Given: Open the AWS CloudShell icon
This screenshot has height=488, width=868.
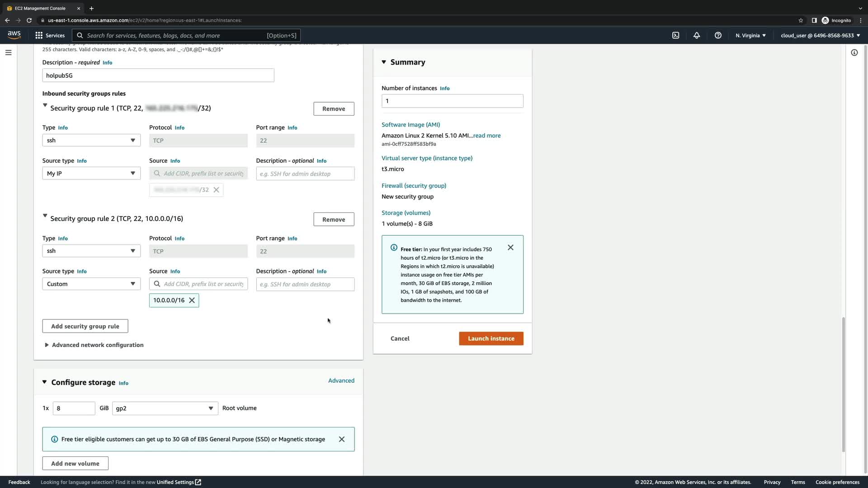Looking at the screenshot, I should (675, 35).
